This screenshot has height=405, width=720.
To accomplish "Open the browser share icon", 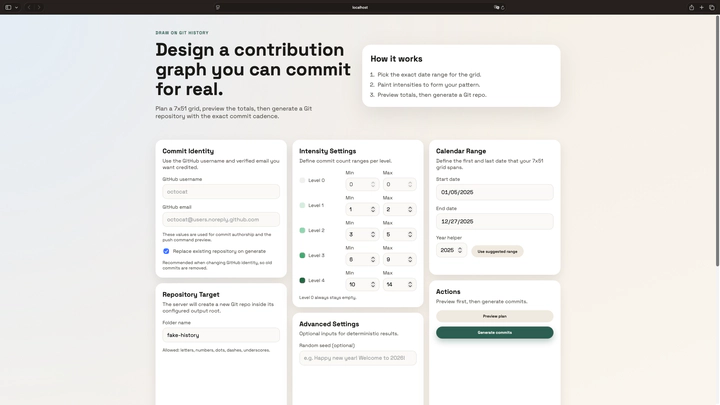I will [x=691, y=7].
